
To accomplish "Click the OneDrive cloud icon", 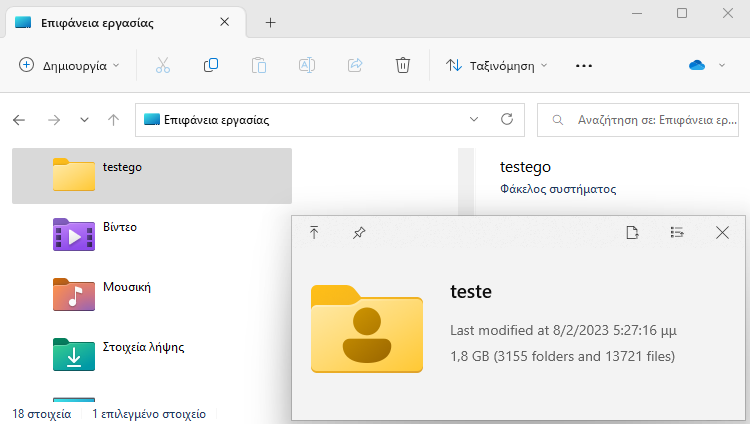I will click(x=697, y=65).
